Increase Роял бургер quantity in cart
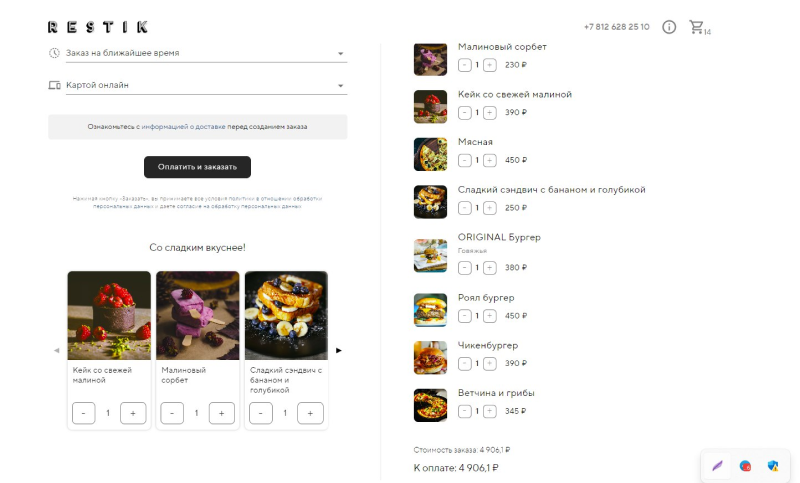Viewport: 800px width, 483px height. point(490,316)
